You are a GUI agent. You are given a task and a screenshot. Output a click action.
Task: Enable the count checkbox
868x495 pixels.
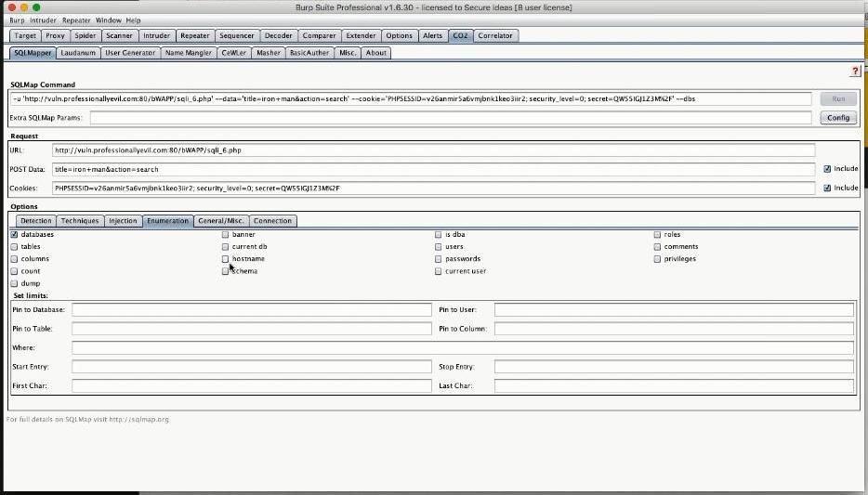pos(14,271)
